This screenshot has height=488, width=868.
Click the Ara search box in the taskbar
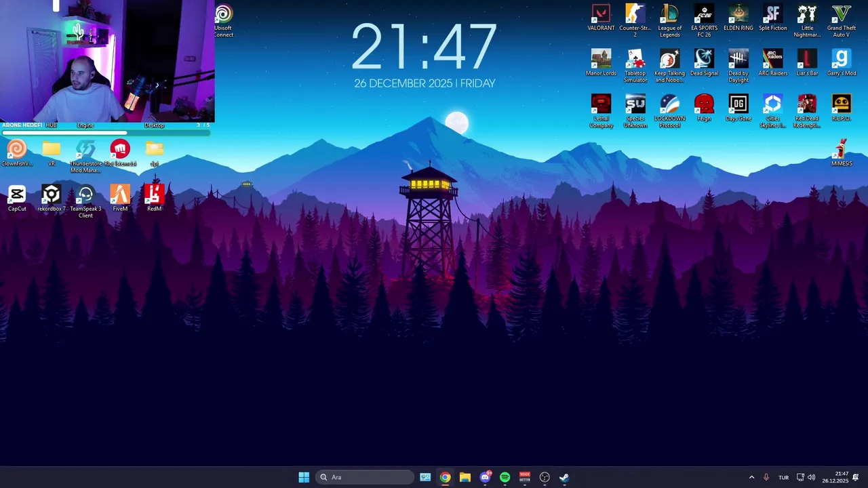pos(365,477)
